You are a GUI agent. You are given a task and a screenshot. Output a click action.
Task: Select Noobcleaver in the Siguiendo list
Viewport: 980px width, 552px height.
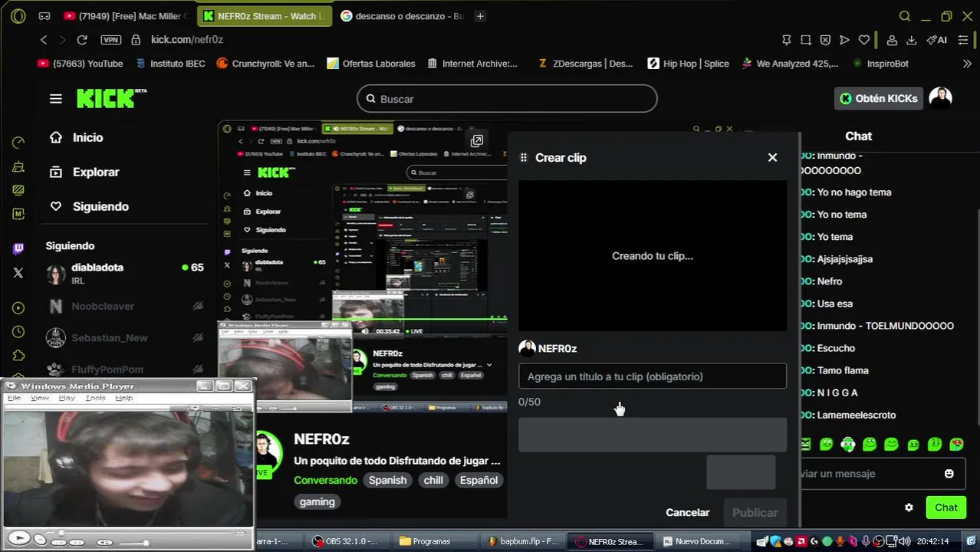click(125, 307)
